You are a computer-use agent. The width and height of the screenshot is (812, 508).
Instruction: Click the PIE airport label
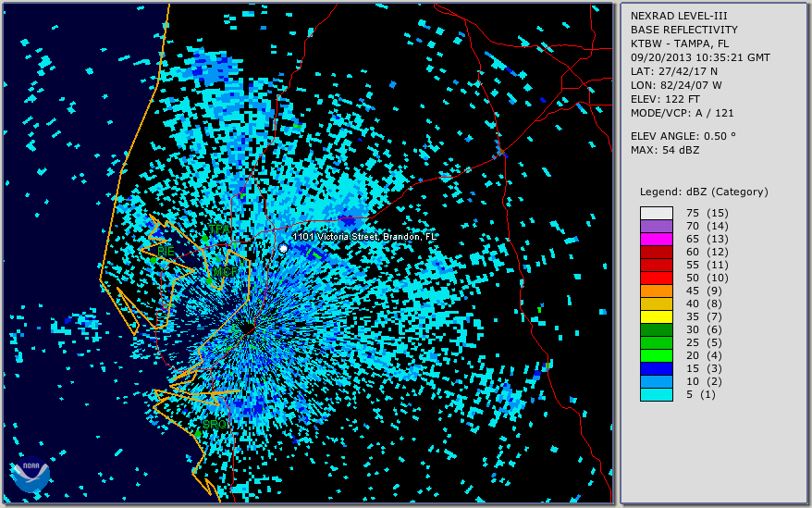[166, 251]
